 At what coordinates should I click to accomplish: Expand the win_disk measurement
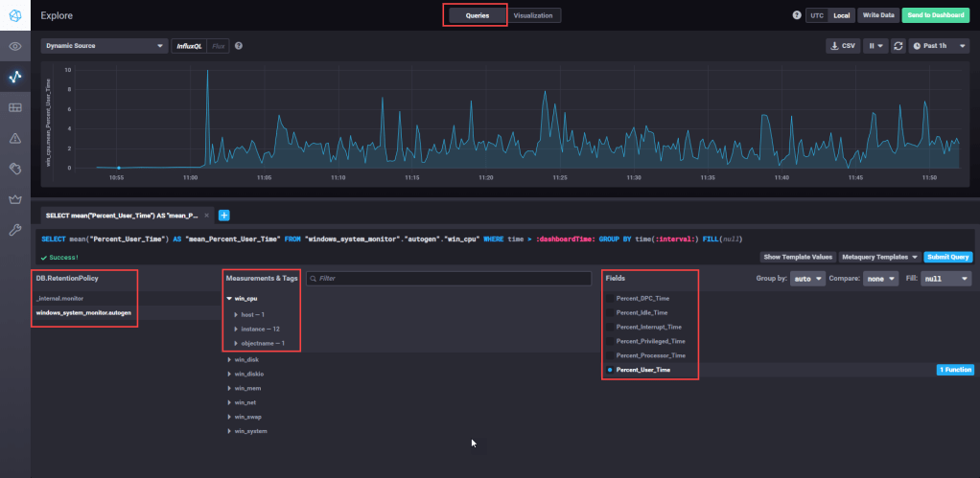pos(245,359)
